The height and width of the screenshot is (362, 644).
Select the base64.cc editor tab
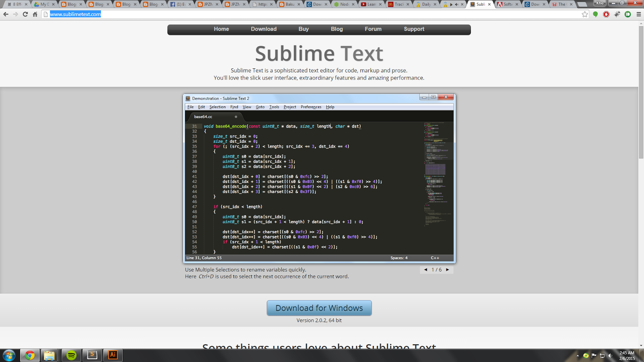[x=215, y=117]
